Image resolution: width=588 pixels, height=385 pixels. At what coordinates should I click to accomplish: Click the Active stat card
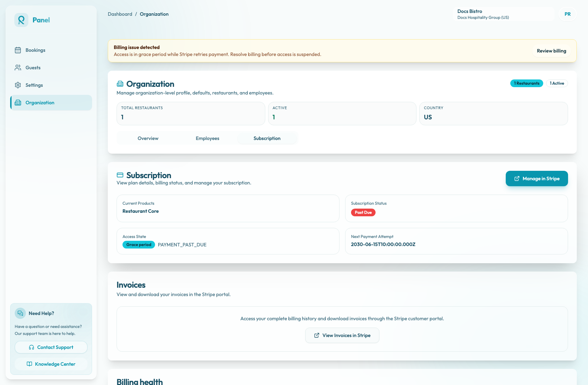click(x=342, y=113)
